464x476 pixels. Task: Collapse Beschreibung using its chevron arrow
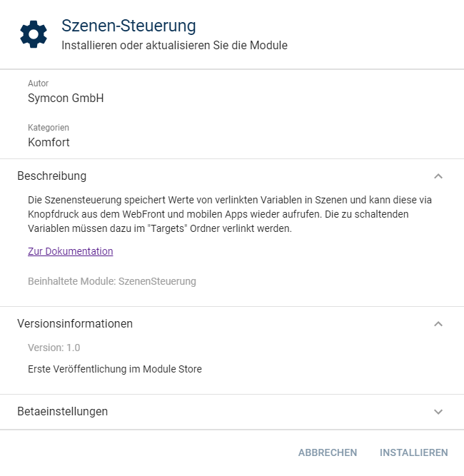click(x=438, y=176)
